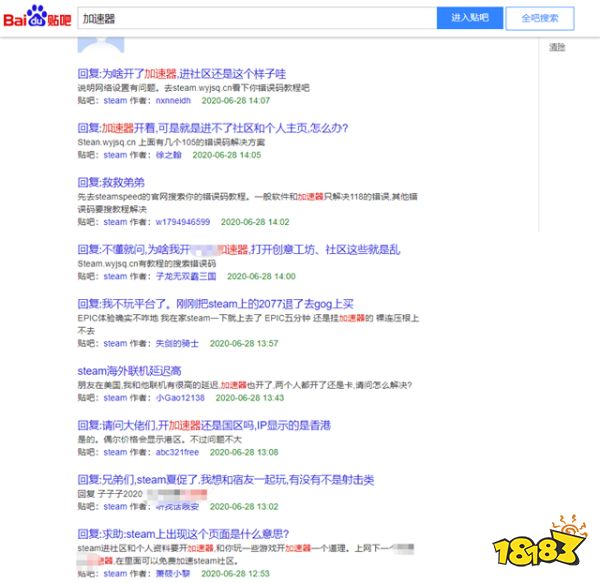Open author profile 萧榤小掔

point(173,573)
